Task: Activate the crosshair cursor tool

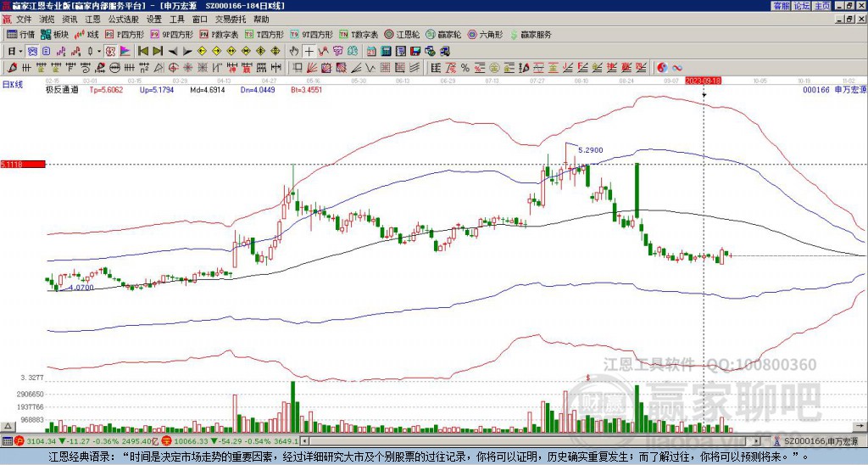Action: (x=309, y=51)
